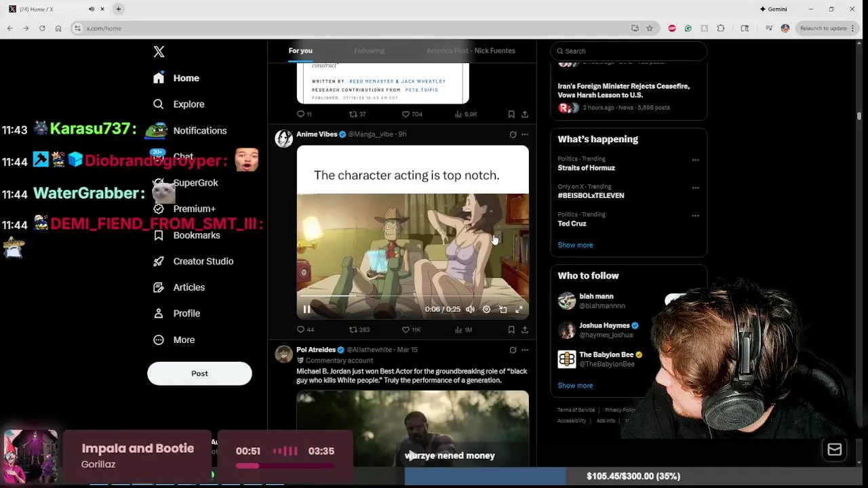Open the Straits of Hormuz trend

tap(586, 168)
